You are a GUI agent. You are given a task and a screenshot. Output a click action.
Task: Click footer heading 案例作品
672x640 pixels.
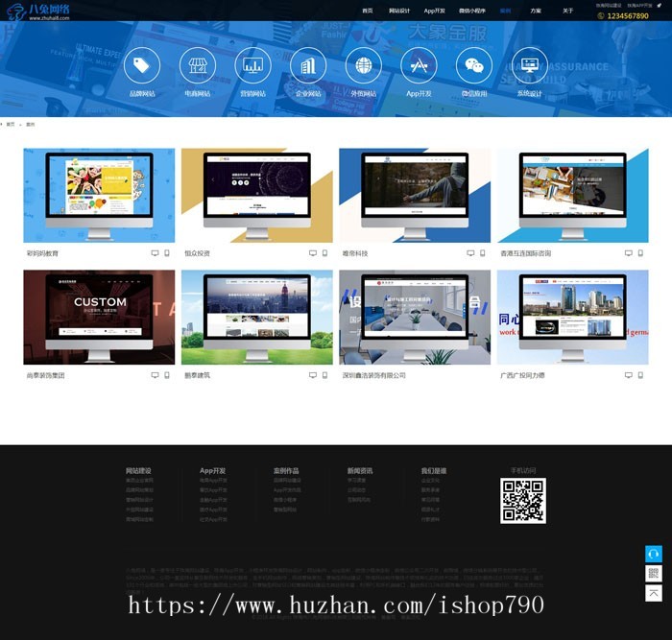coord(286,470)
